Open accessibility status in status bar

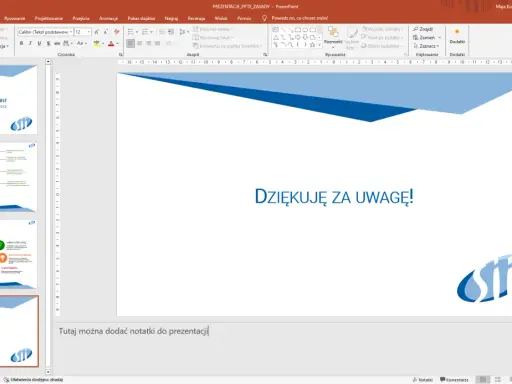[33, 380]
